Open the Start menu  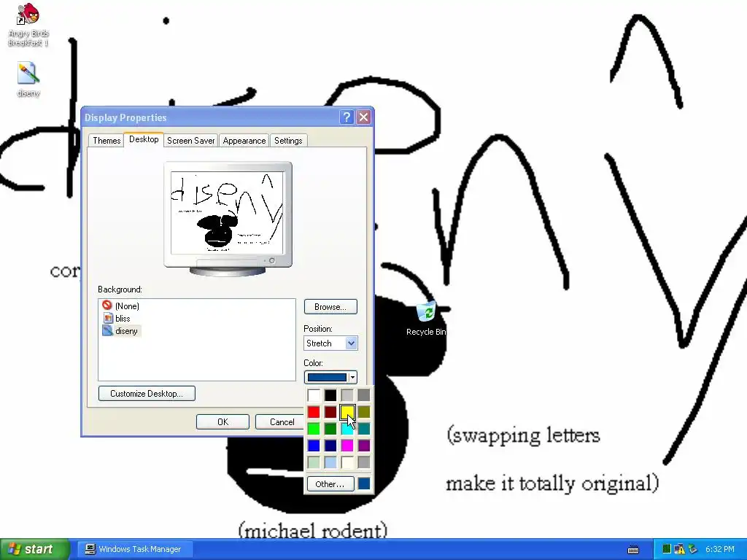coord(34,549)
